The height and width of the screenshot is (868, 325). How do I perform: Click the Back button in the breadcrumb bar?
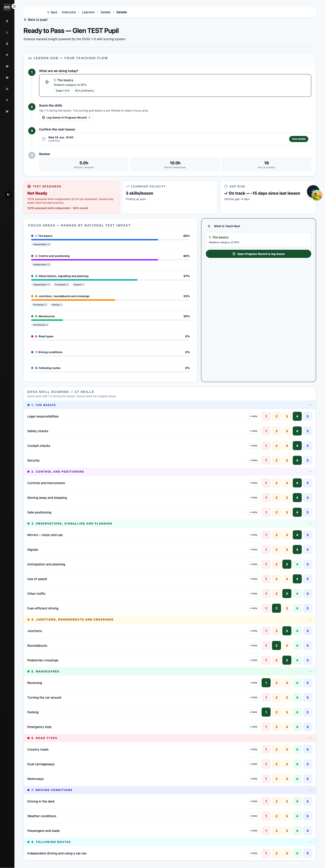52,12
